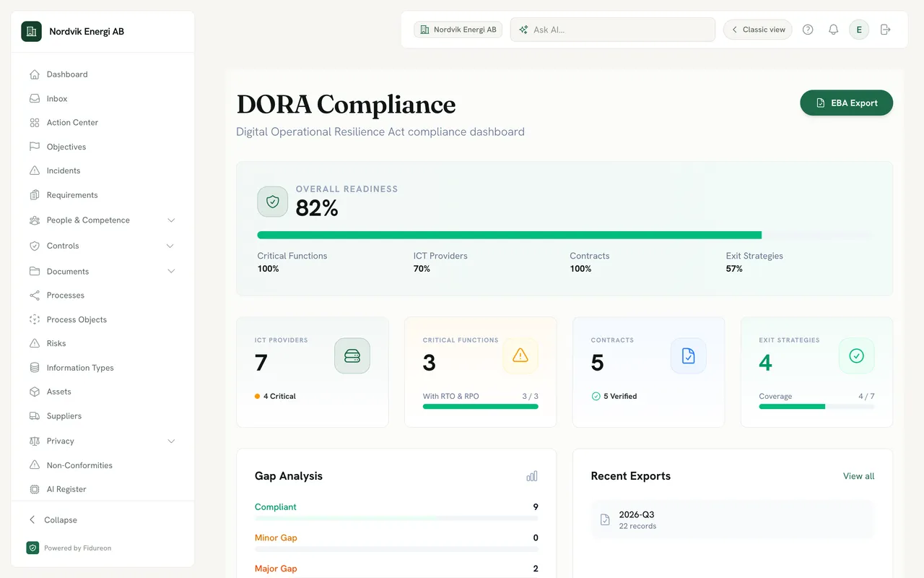The width and height of the screenshot is (924, 578).
Task: Click the Powered by Fidureon shield icon
Action: click(32, 548)
